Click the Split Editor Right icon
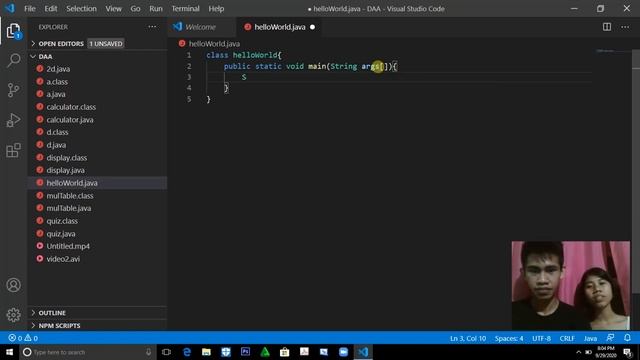The height and width of the screenshot is (360, 640). pos(607,27)
